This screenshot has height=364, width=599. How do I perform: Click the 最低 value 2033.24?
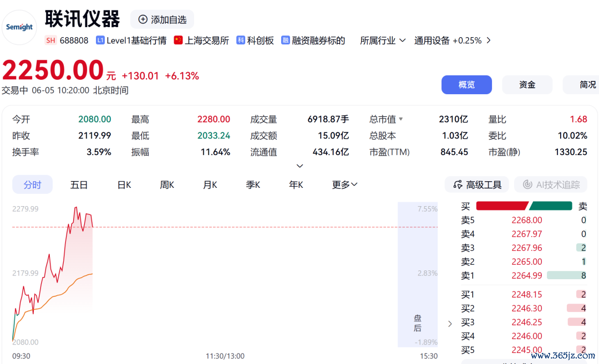pyautogui.click(x=214, y=135)
